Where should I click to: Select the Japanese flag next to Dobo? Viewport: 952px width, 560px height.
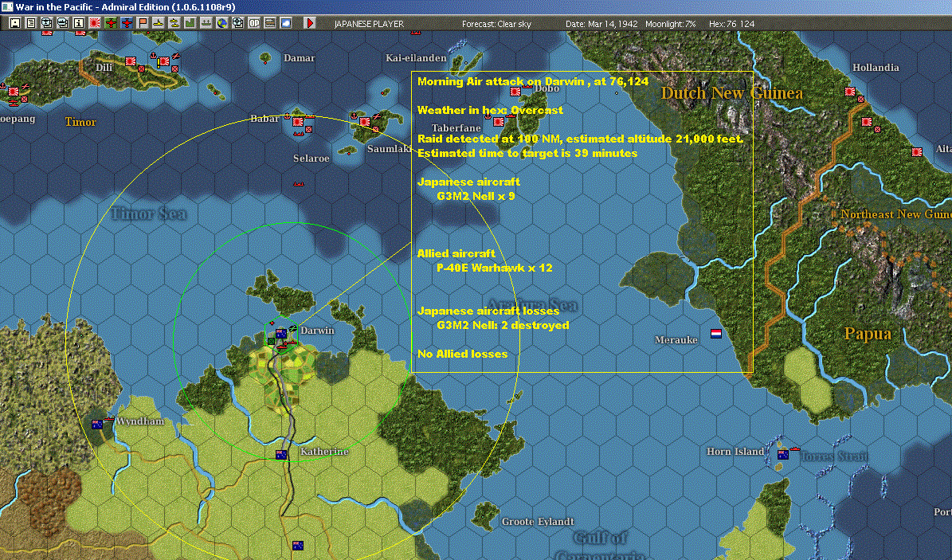pos(515,92)
